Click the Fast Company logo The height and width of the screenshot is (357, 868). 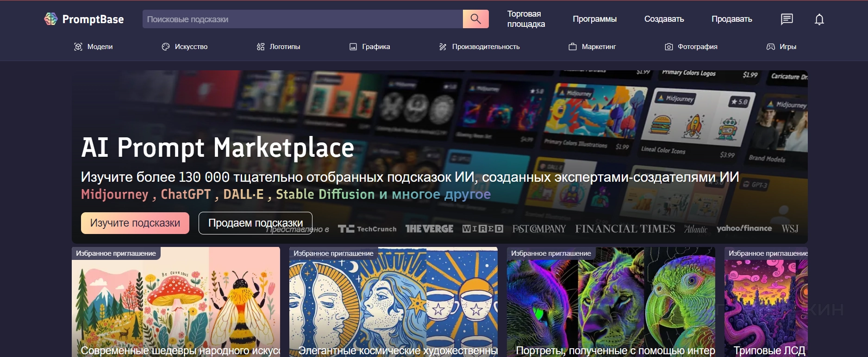click(x=539, y=229)
